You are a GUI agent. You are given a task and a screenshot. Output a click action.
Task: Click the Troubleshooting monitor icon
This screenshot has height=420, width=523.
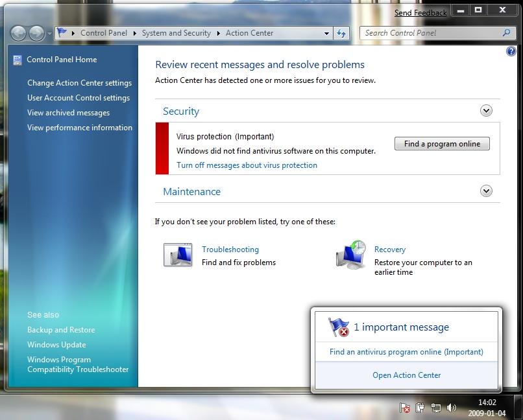click(178, 255)
